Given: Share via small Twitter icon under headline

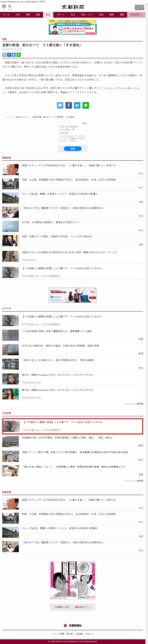Looking at the screenshot, I should (x=4, y=55).
